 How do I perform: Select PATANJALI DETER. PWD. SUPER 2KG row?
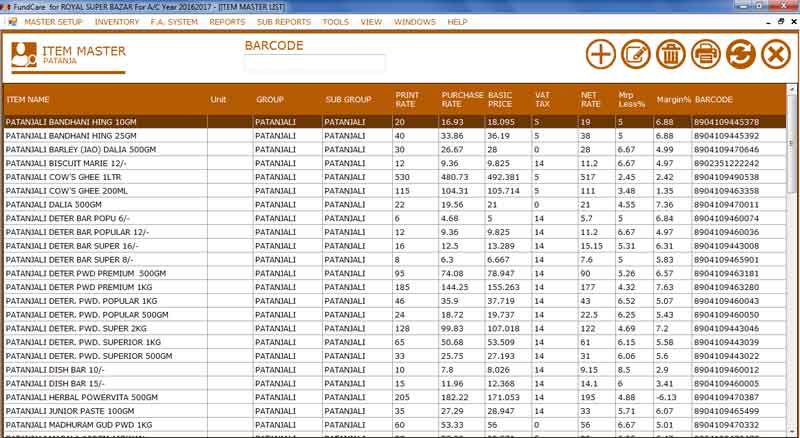pos(394,329)
